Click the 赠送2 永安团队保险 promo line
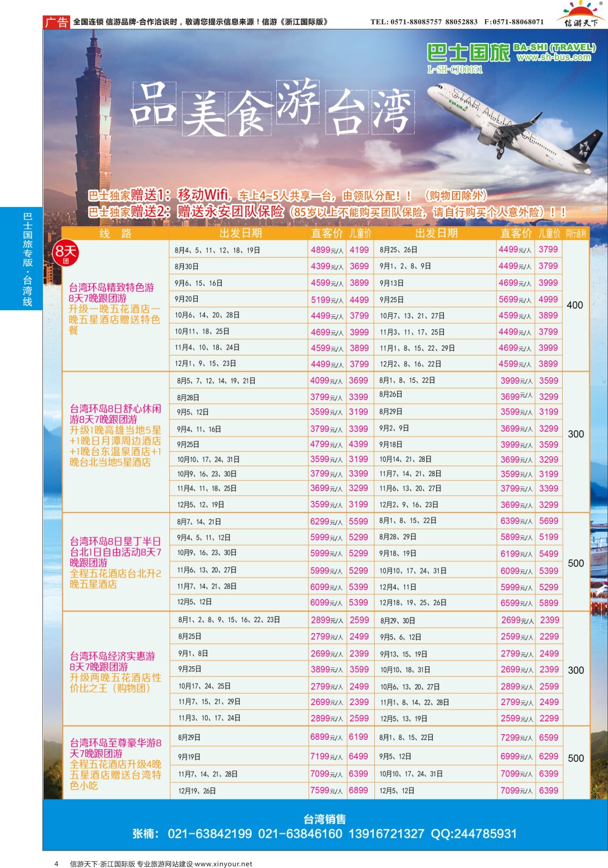608x868 pixels. (327, 212)
